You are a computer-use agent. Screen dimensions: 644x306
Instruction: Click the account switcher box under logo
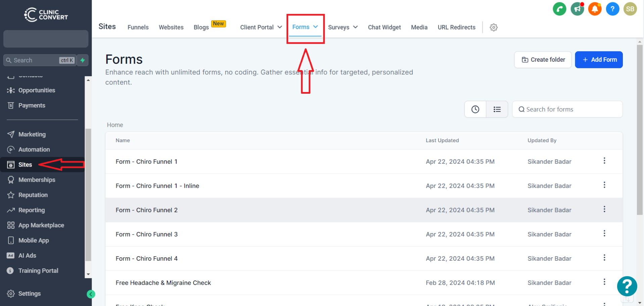click(46, 39)
